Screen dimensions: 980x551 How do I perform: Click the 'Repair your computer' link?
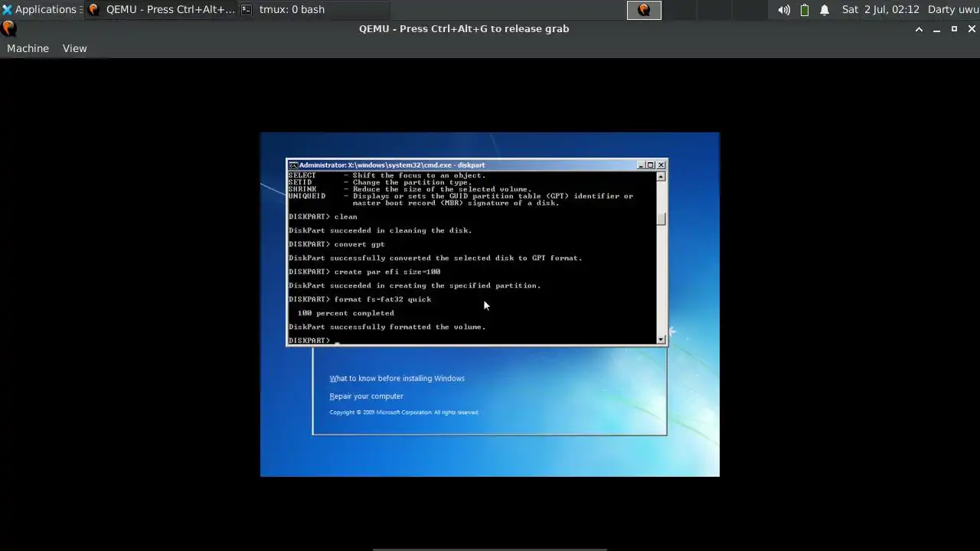click(x=366, y=396)
